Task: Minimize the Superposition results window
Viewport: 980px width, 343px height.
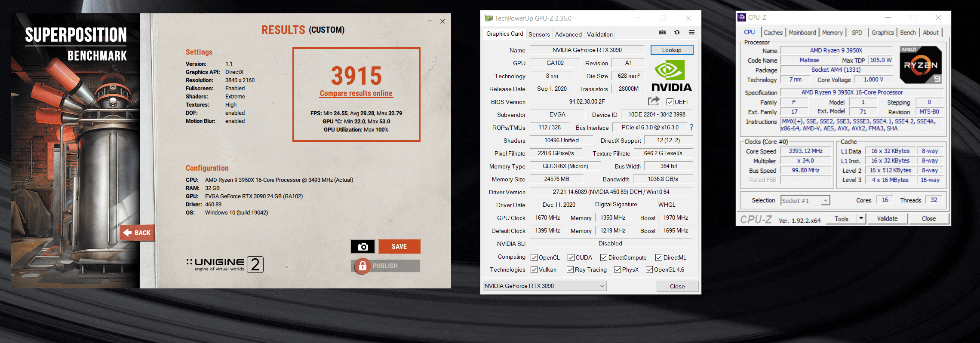Action: pos(430,21)
